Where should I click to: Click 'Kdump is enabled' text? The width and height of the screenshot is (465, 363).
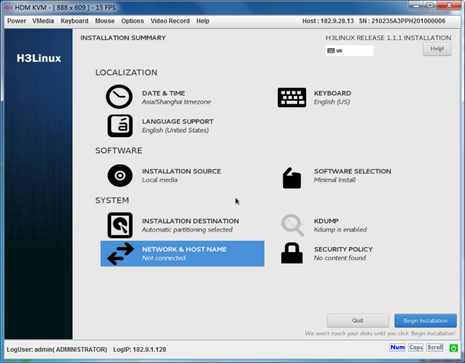click(340, 230)
